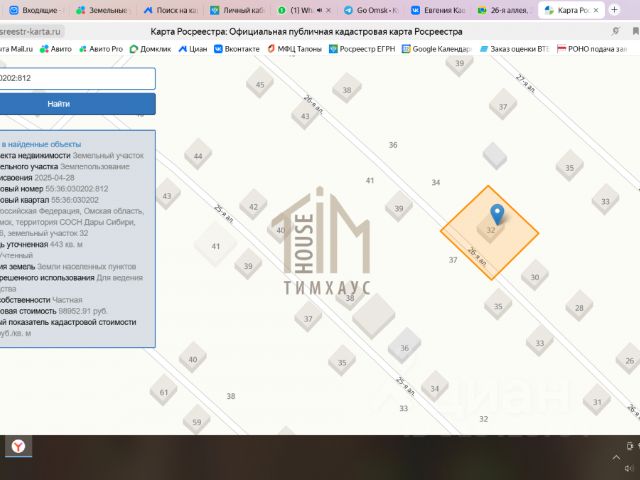
Task: Open Yandex Browser from the taskbar
Action: [18, 447]
